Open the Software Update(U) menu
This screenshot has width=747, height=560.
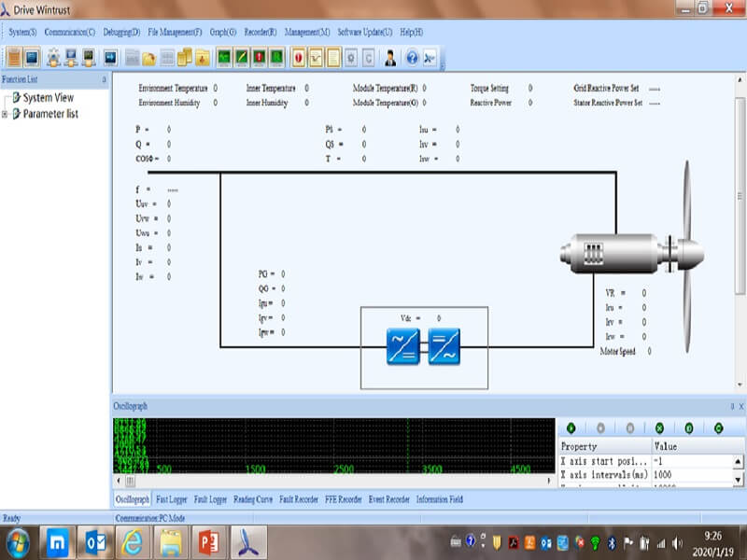tap(364, 32)
